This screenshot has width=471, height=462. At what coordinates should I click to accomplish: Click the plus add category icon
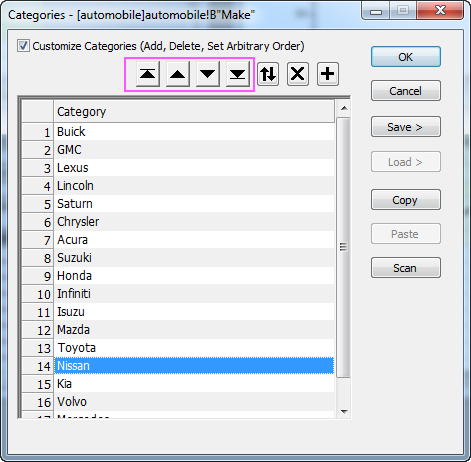coord(328,74)
